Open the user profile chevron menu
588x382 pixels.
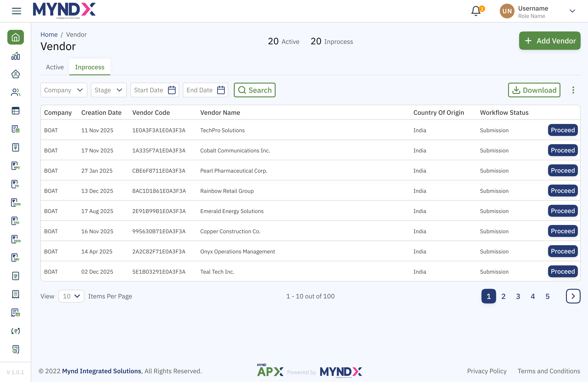572,11
